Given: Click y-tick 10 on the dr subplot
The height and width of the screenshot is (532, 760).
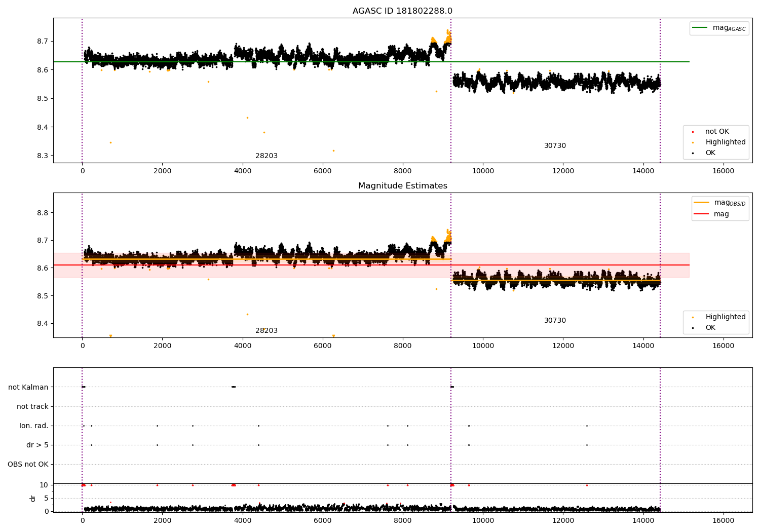Looking at the screenshot, I should pyautogui.click(x=44, y=485).
